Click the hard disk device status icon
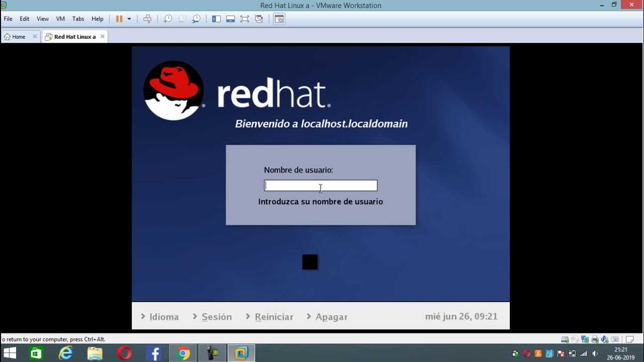The width and height of the screenshot is (644, 362). click(565, 339)
